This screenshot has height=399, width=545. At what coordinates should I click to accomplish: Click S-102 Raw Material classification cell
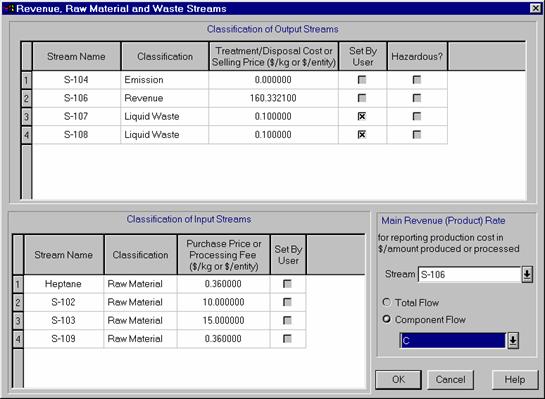pos(140,302)
